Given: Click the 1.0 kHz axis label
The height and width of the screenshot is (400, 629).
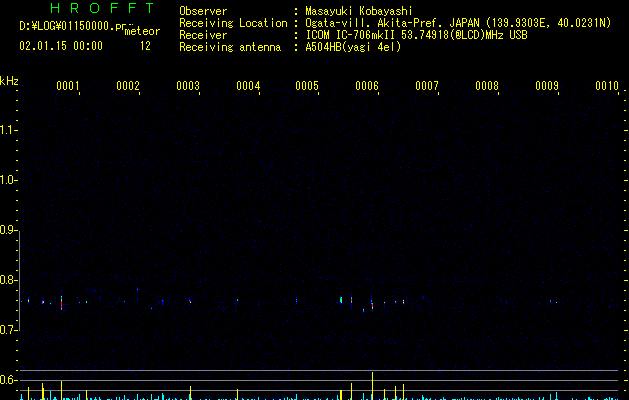Looking at the screenshot, I should [7, 180].
